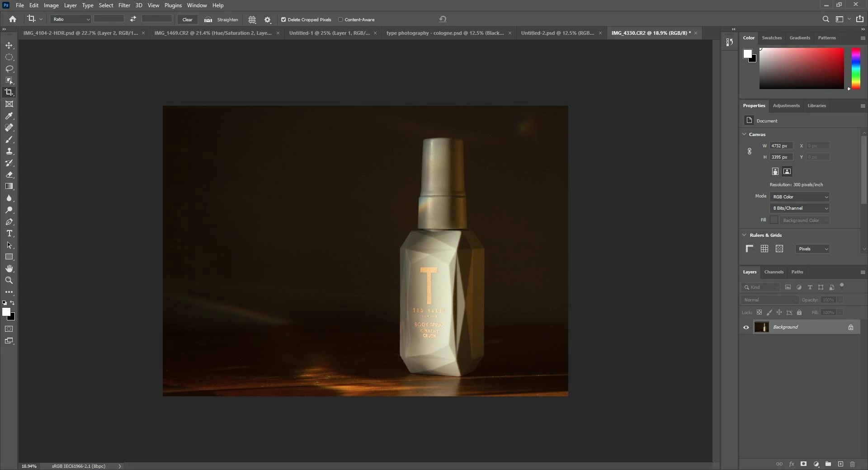Adjust the hue spectrum slider

pos(856,68)
